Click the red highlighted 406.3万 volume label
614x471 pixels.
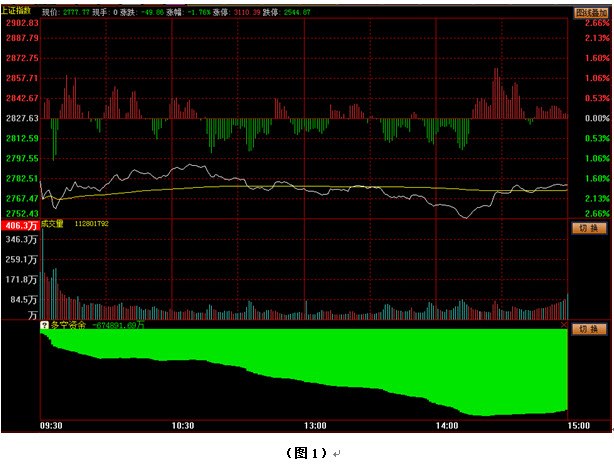tap(20, 227)
